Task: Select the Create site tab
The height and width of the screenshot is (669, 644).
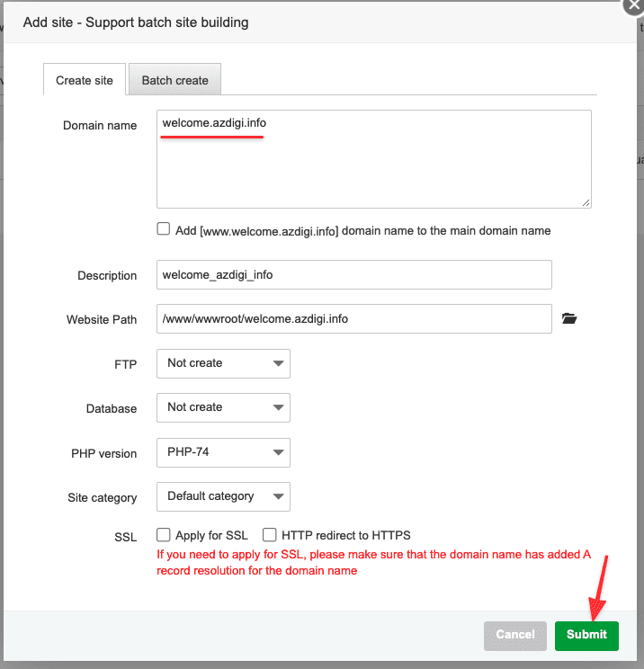Action: point(85,80)
